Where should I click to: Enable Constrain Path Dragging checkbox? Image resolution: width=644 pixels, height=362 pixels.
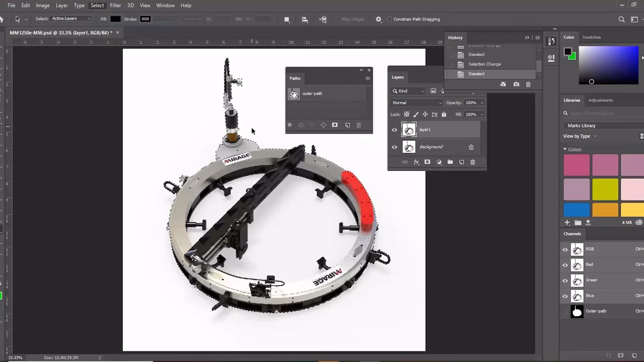click(389, 19)
